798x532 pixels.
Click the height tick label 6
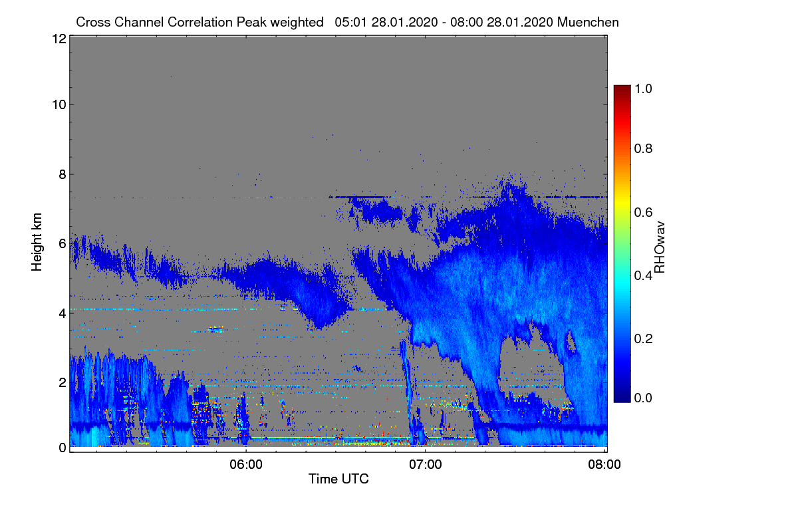click(x=62, y=243)
